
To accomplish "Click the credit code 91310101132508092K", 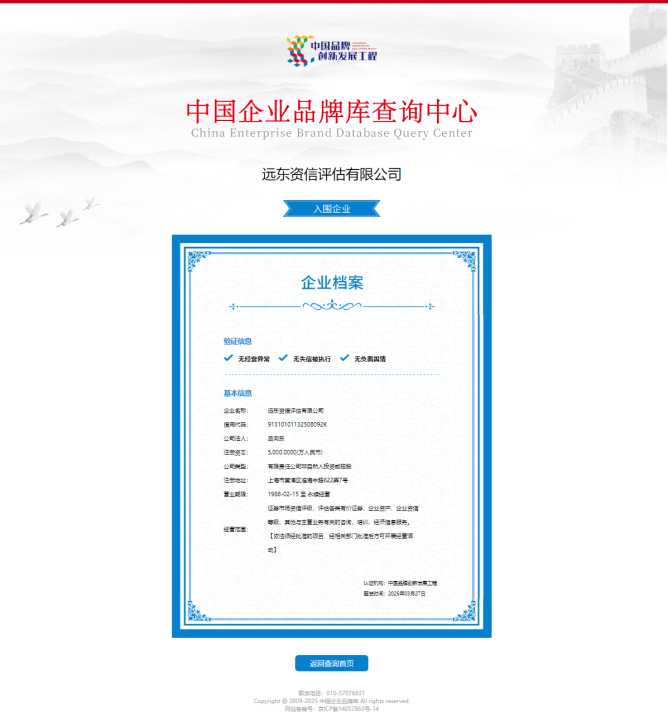I will [x=297, y=425].
